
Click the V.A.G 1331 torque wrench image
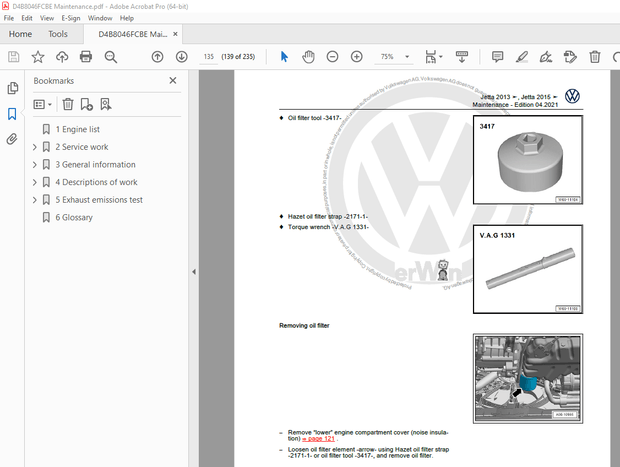pyautogui.click(x=528, y=269)
